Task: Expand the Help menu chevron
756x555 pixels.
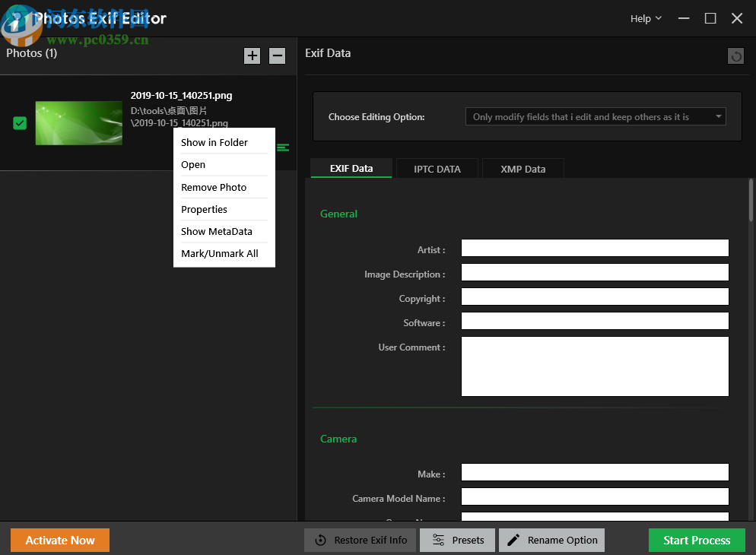Action: pyautogui.click(x=659, y=18)
